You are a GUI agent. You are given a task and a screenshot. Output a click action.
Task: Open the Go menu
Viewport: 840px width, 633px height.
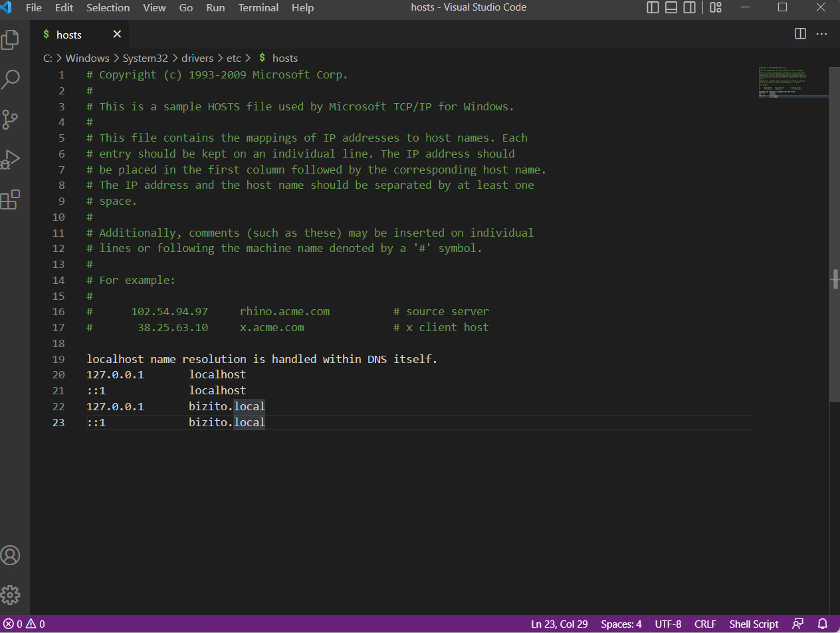point(186,8)
